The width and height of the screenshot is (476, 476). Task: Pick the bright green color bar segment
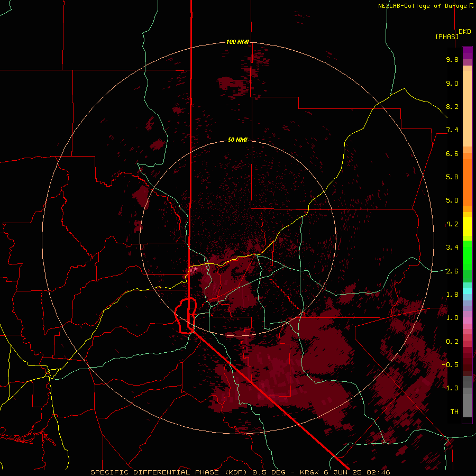(467, 255)
